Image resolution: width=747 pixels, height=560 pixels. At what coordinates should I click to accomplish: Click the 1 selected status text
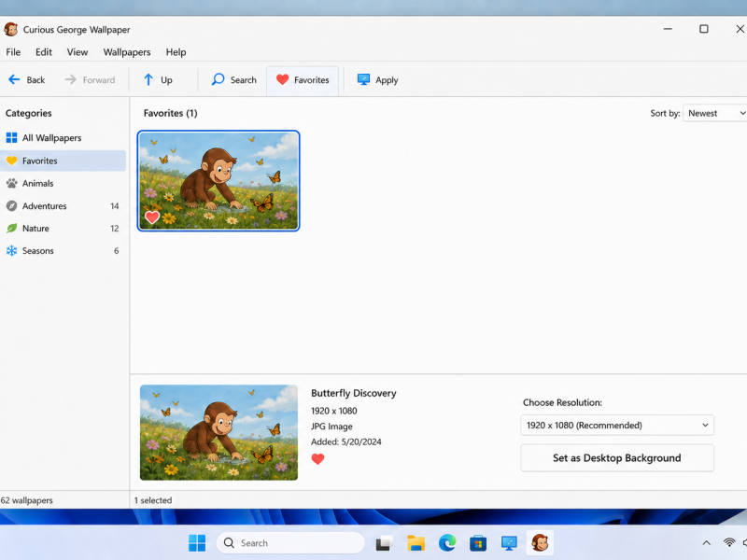click(x=153, y=500)
